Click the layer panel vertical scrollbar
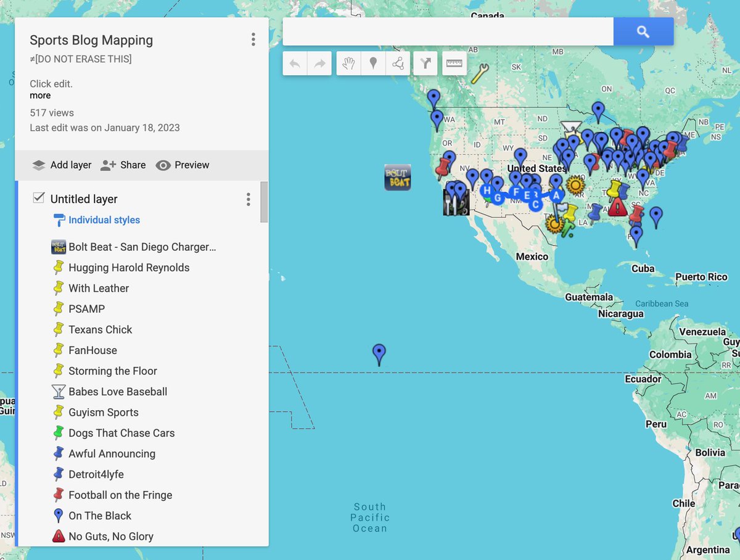This screenshot has height=560, width=740. [x=264, y=202]
